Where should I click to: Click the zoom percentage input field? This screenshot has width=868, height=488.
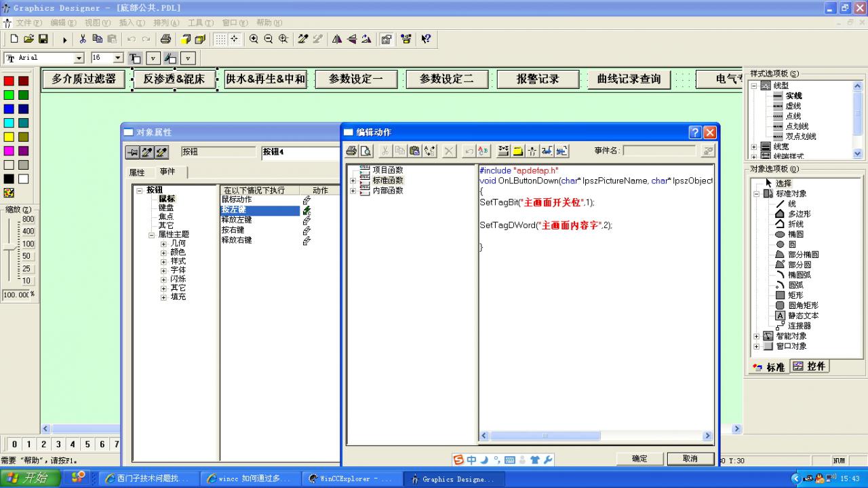(x=16, y=295)
